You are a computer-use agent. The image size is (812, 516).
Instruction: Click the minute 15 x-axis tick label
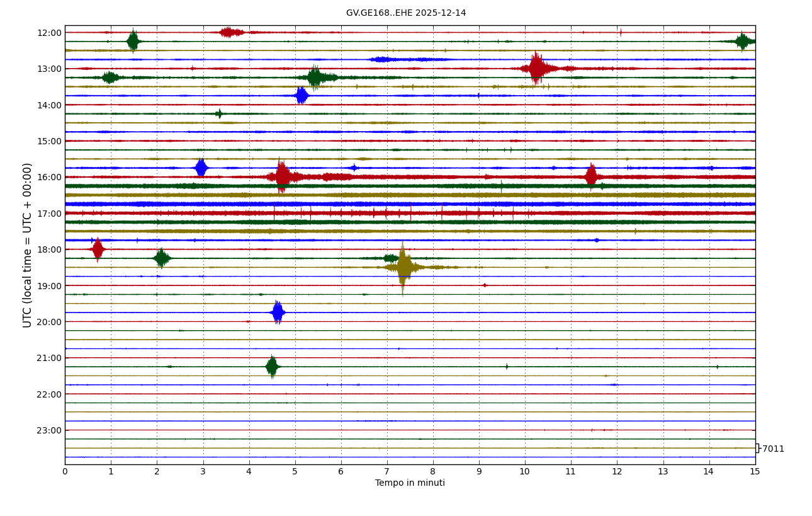pos(755,471)
